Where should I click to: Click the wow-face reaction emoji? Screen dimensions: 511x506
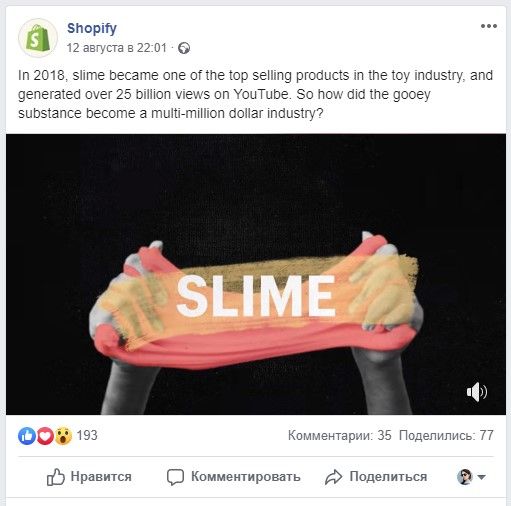63,436
